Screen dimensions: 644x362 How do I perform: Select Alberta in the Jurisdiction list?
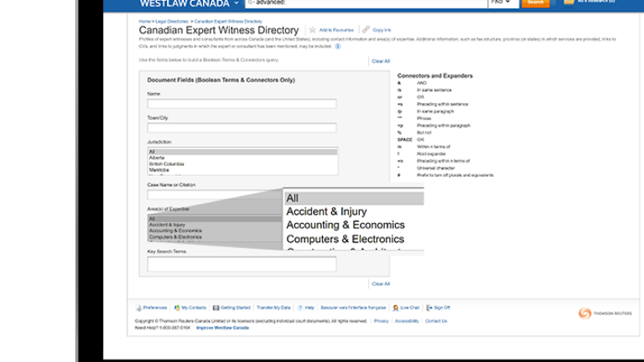point(242,158)
